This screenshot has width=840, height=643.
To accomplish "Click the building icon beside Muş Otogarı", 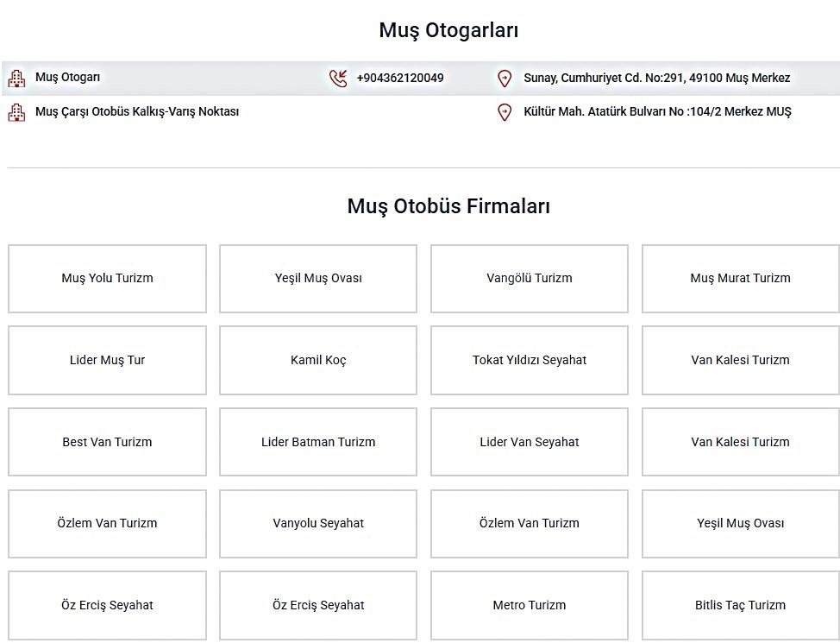I will [x=16, y=79].
